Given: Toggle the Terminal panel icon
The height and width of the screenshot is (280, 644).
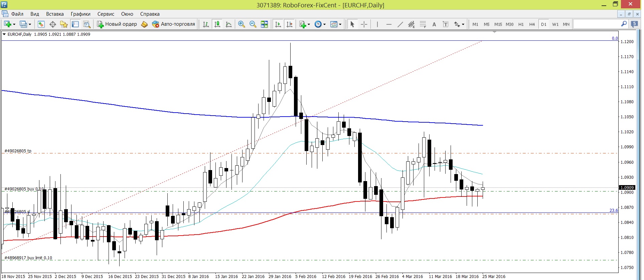Looking at the screenshot, I should tap(75, 24).
